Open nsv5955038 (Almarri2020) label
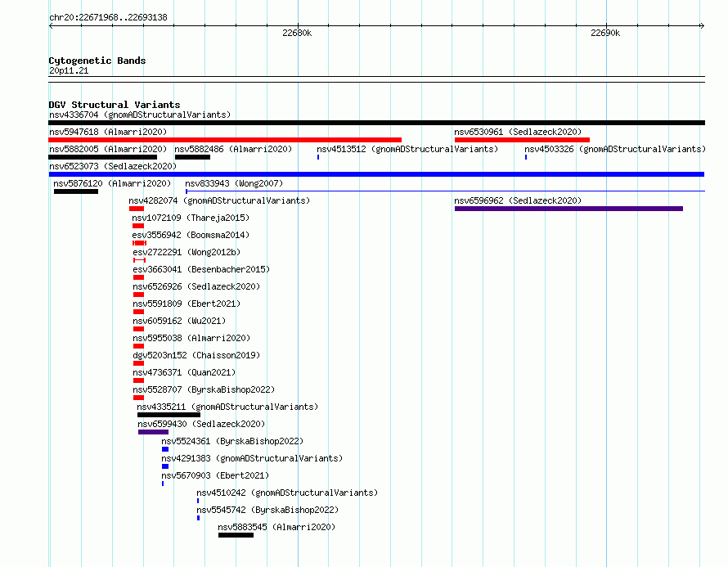 pos(191,338)
